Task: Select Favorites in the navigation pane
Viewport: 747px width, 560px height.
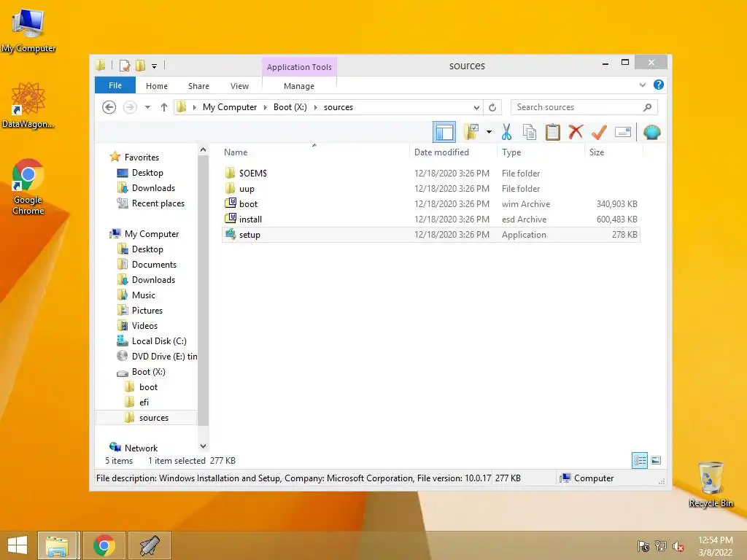Action: pyautogui.click(x=142, y=157)
